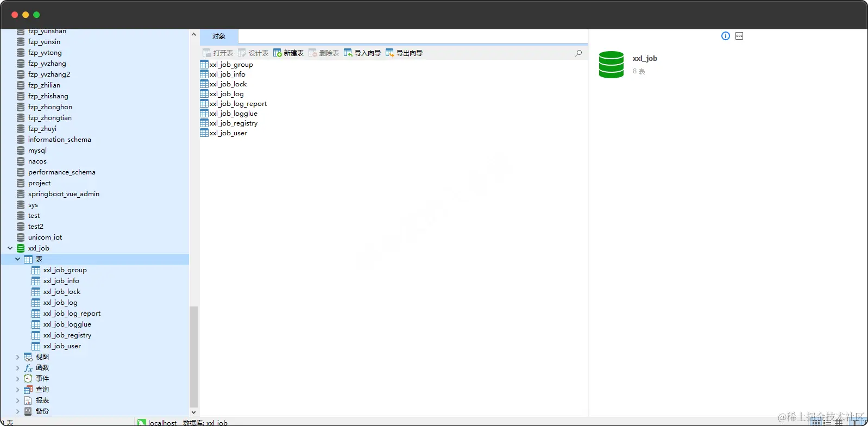This screenshot has width=868, height=426.
Task: Select the project database
Action: point(39,183)
